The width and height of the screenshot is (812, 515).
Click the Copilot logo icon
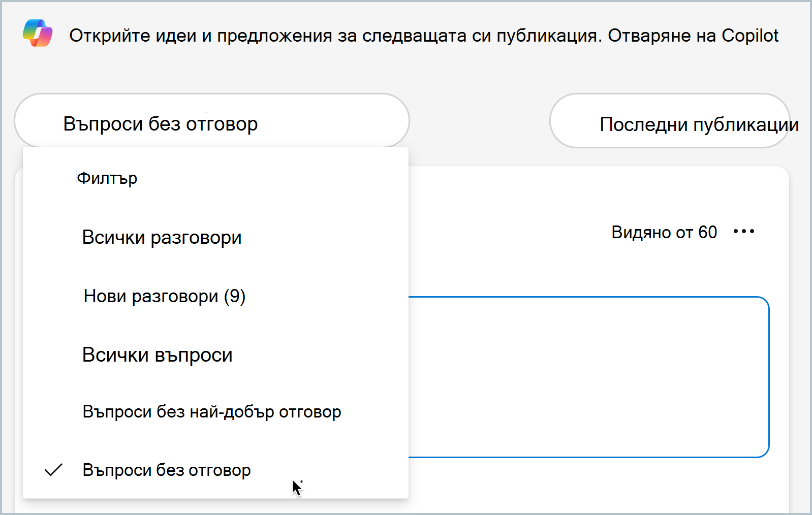(38, 33)
